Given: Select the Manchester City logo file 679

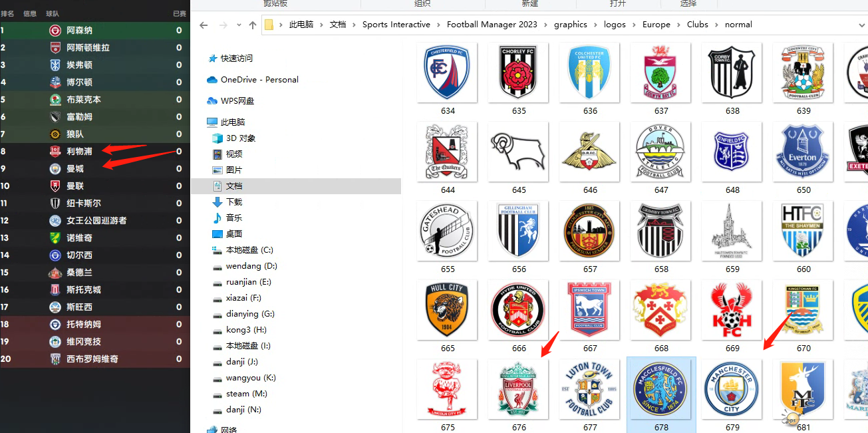Looking at the screenshot, I should pyautogui.click(x=732, y=389).
